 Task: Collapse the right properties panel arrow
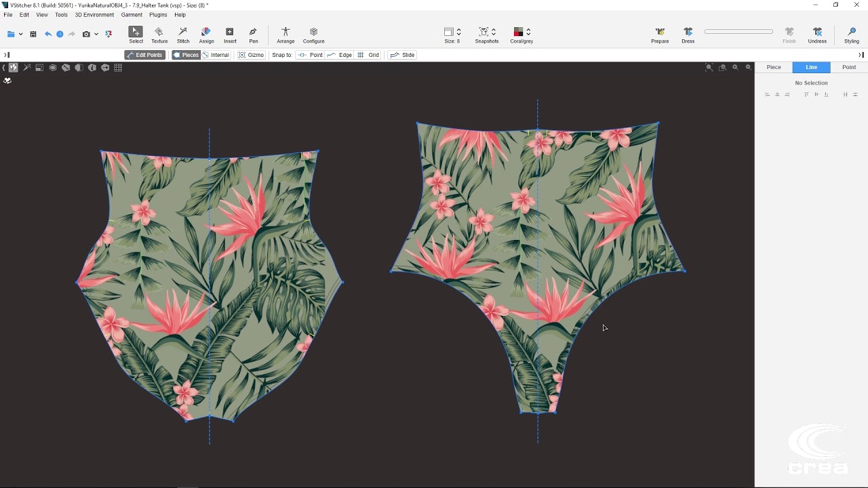pos(861,55)
